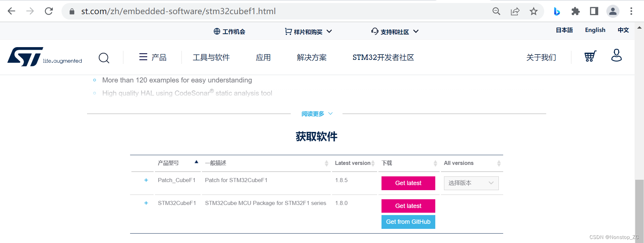The width and height of the screenshot is (644, 243).
Task: Open Chrome three-dot menu
Action: 631,11
